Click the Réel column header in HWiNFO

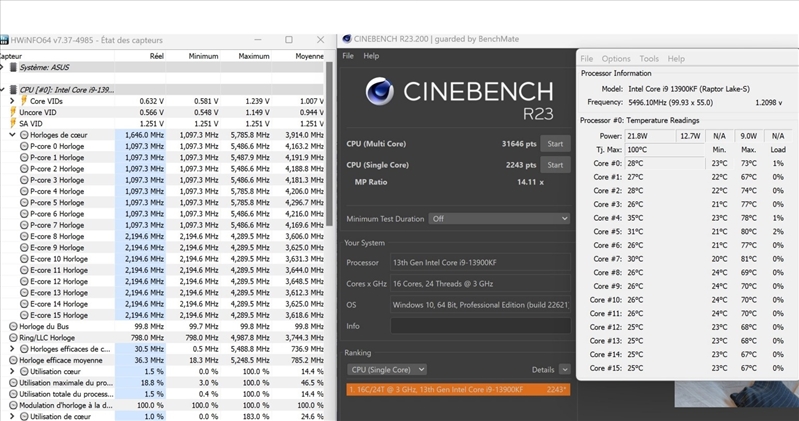[156, 56]
